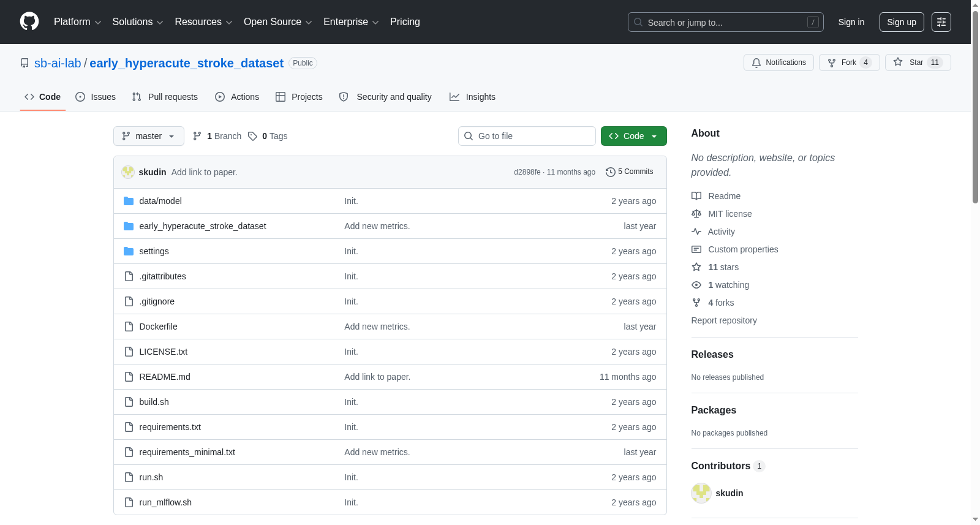Click the bell icon in Notifications
The width and height of the screenshot is (980, 525).
[x=756, y=62]
